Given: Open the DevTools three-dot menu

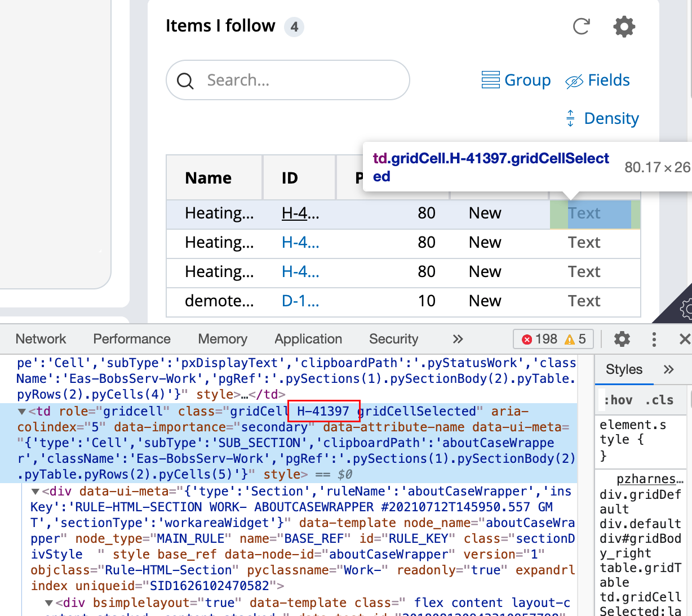Looking at the screenshot, I should (x=654, y=339).
